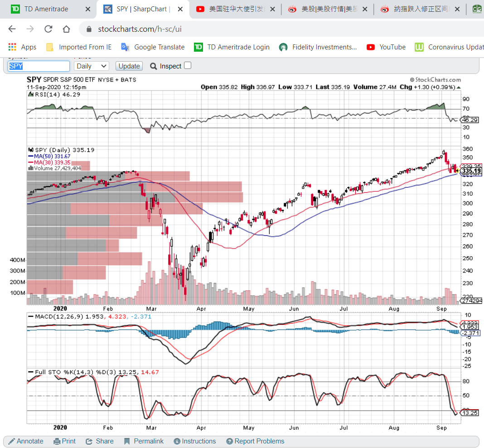484x448 pixels.
Task: Click the Print link
Action: tap(64, 441)
